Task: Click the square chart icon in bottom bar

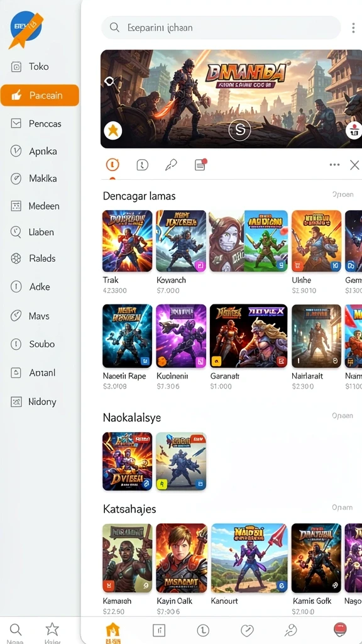Action: click(x=158, y=630)
